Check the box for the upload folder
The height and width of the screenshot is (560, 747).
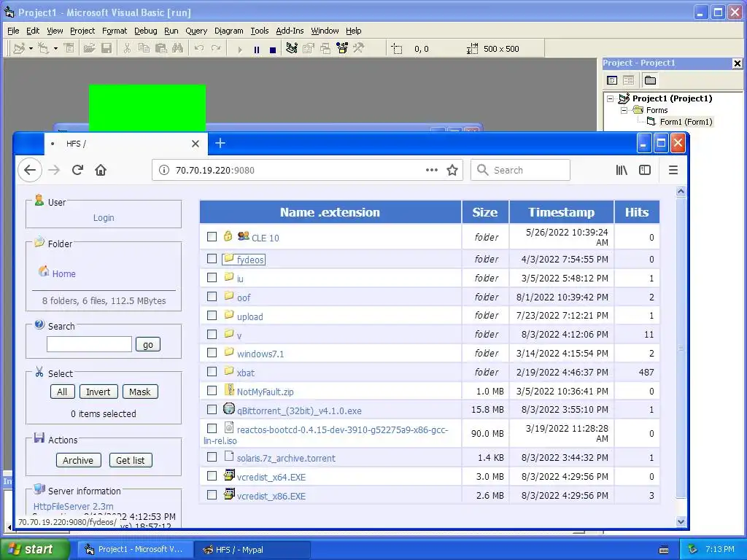[212, 315]
